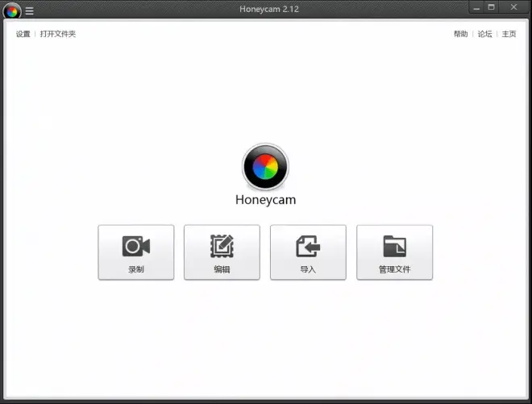This screenshot has height=404, width=532.
Task: Click the Honeycam logo icon in the title bar
Action: [12, 11]
